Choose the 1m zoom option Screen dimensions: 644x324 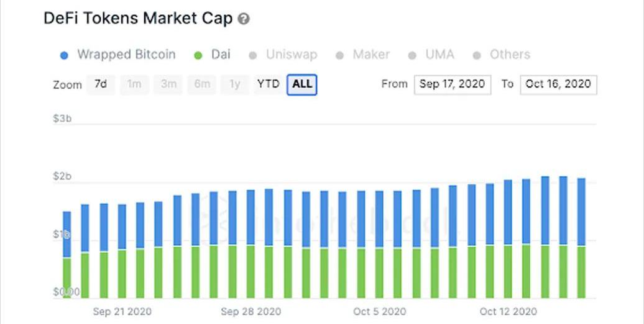[134, 84]
